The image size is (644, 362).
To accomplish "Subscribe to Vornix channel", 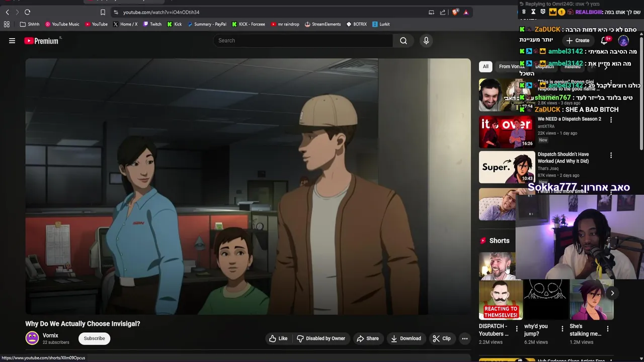I will [94, 338].
